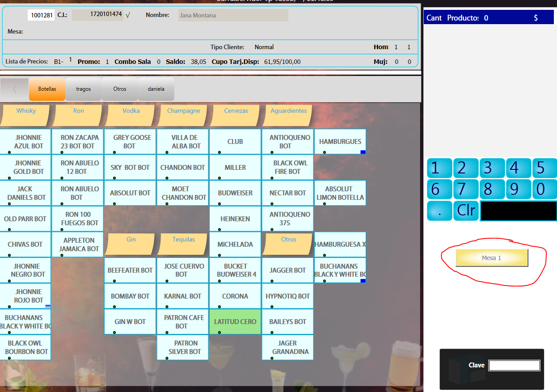Image resolution: width=557 pixels, height=392 pixels.
Task: Select the Mesa 1 button
Action: [492, 258]
